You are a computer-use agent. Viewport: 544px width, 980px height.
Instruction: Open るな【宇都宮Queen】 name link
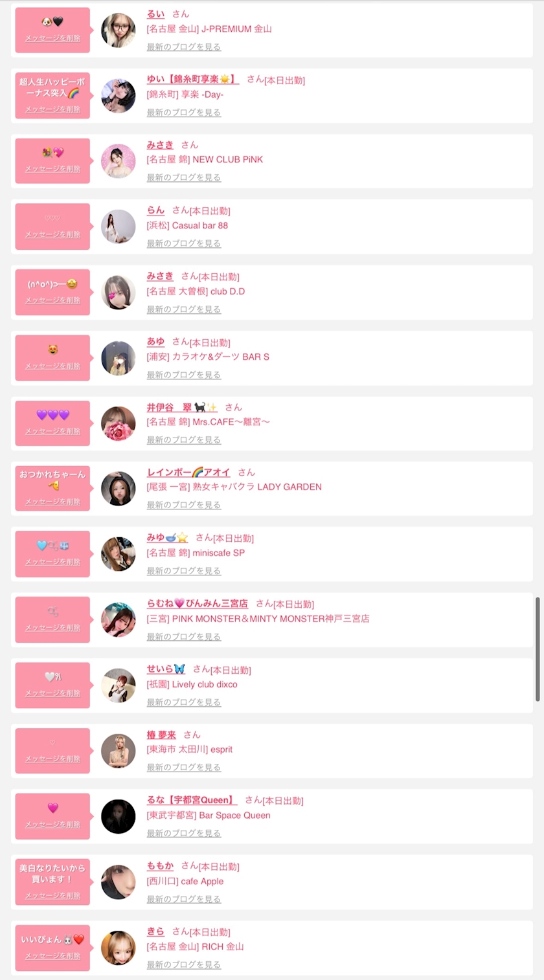(192, 800)
